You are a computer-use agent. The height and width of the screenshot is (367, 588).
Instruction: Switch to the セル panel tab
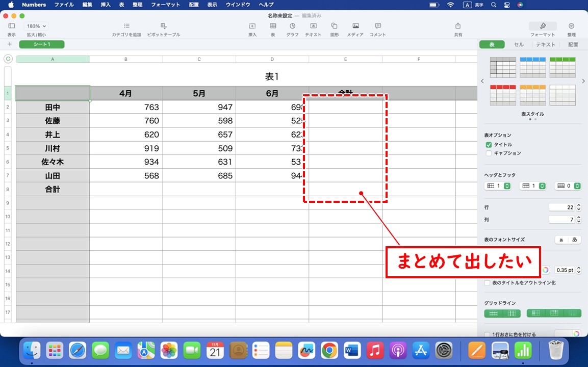pos(519,44)
